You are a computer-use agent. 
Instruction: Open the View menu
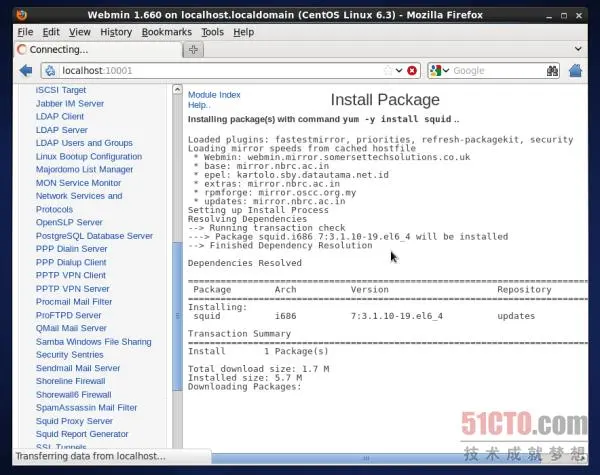pyautogui.click(x=80, y=32)
